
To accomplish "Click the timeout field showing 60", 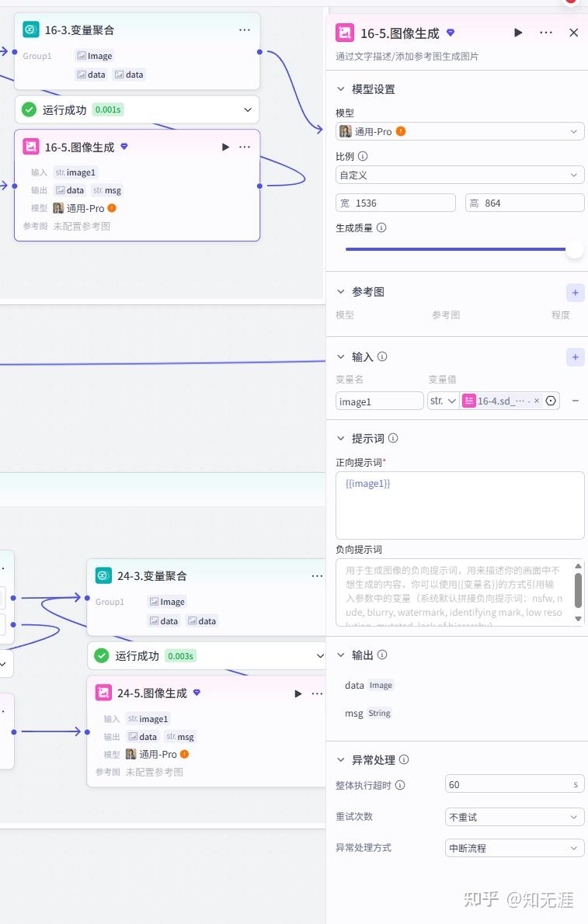I will tap(515, 784).
